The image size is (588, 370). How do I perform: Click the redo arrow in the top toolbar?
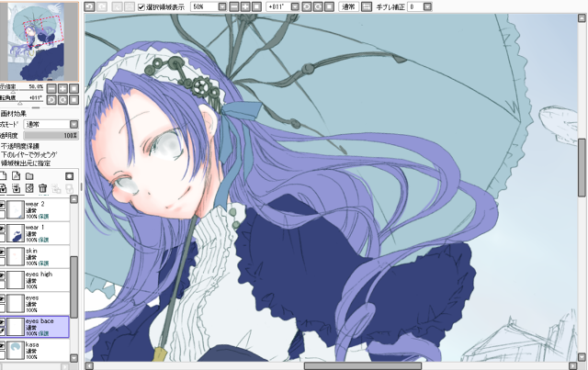coord(102,6)
